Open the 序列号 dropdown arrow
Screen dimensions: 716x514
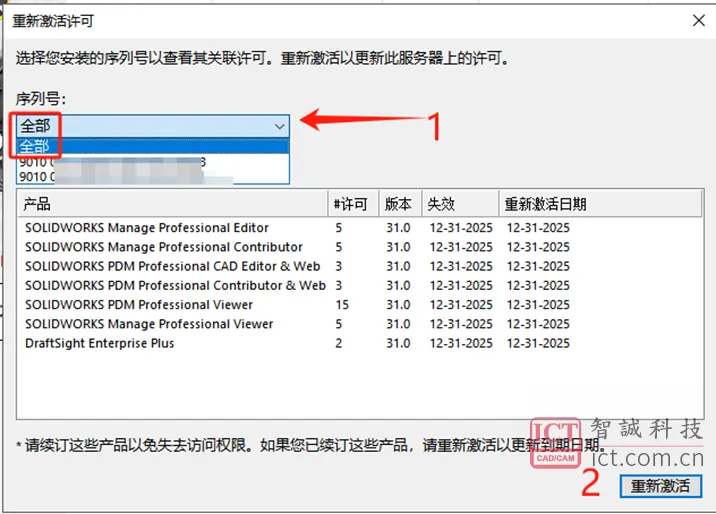click(279, 126)
